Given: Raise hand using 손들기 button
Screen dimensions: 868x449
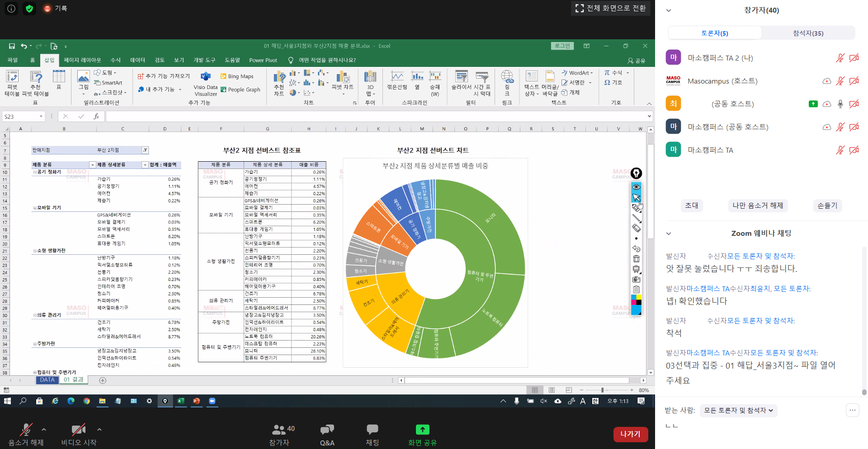Looking at the screenshot, I should [x=827, y=206].
